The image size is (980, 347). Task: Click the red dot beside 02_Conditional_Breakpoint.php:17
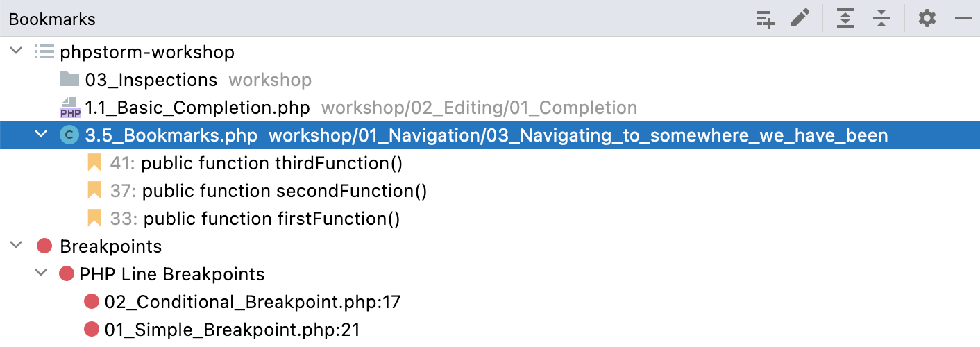click(x=92, y=302)
